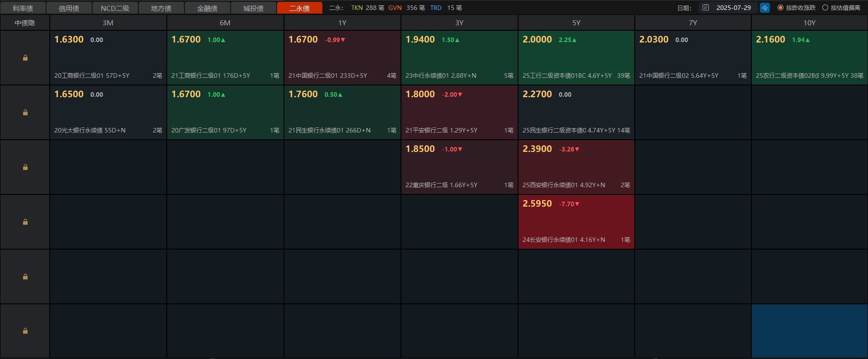The height and width of the screenshot is (359, 868).
Task: Open the 25农行二级资本债02B cell
Action: (x=810, y=57)
